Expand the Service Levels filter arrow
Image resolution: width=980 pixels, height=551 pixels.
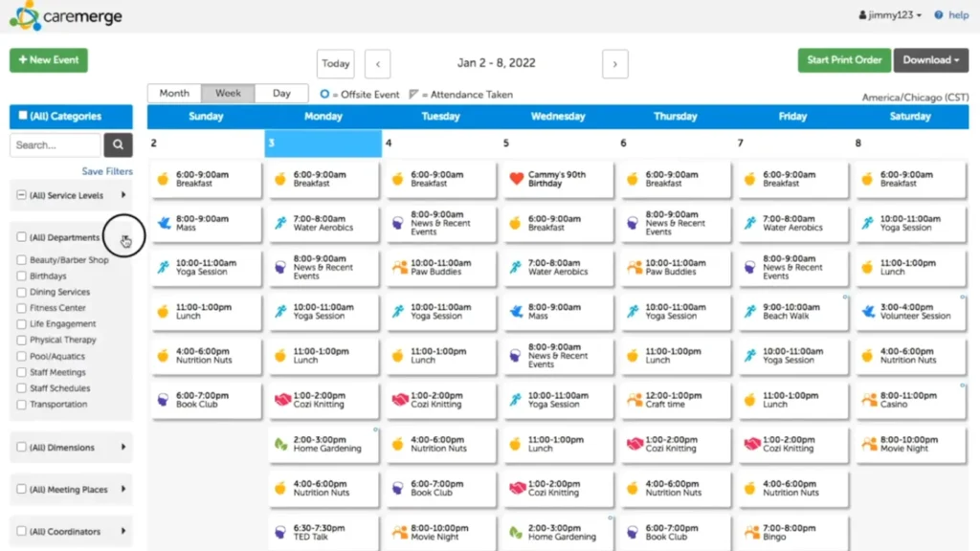pyautogui.click(x=123, y=195)
